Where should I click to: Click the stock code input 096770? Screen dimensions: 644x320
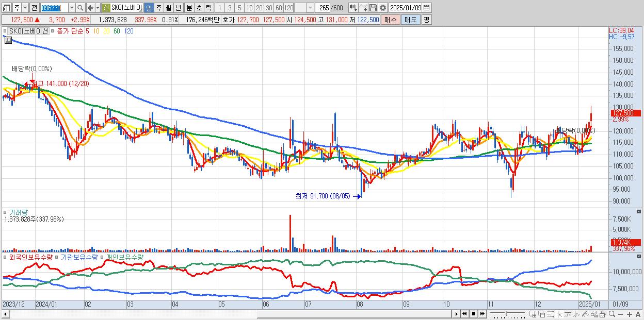(54, 8)
